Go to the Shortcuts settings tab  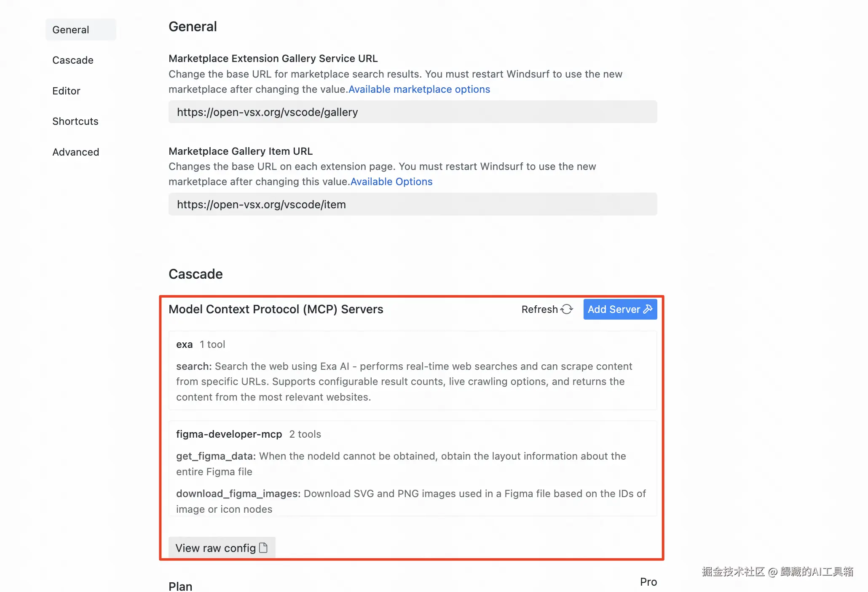[x=75, y=121]
